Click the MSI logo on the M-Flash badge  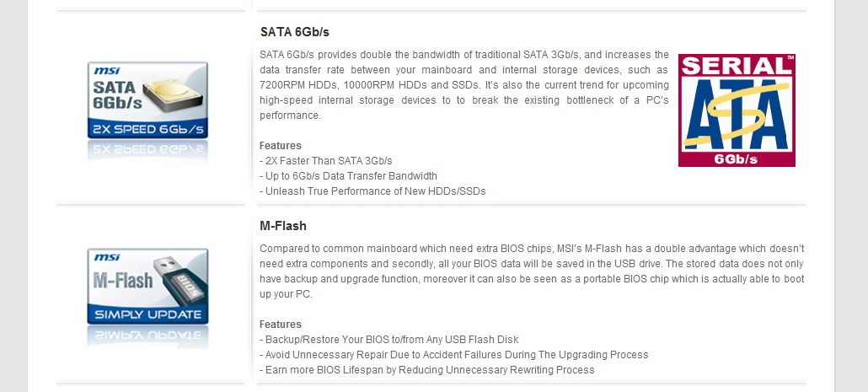tap(106, 257)
